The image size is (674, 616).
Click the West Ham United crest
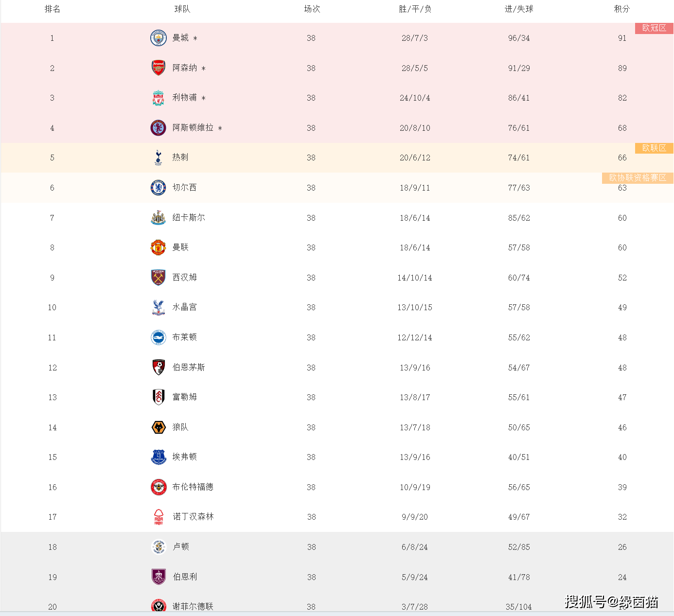[159, 278]
